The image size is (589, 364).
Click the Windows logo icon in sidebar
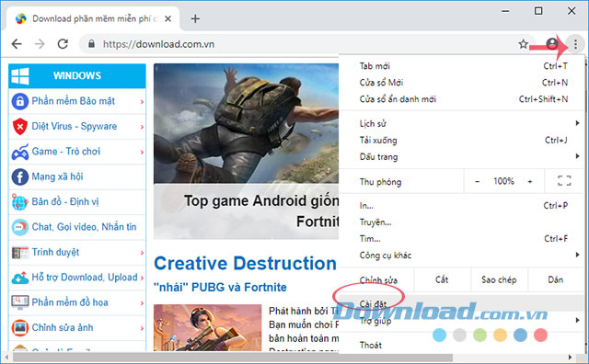pos(20,75)
